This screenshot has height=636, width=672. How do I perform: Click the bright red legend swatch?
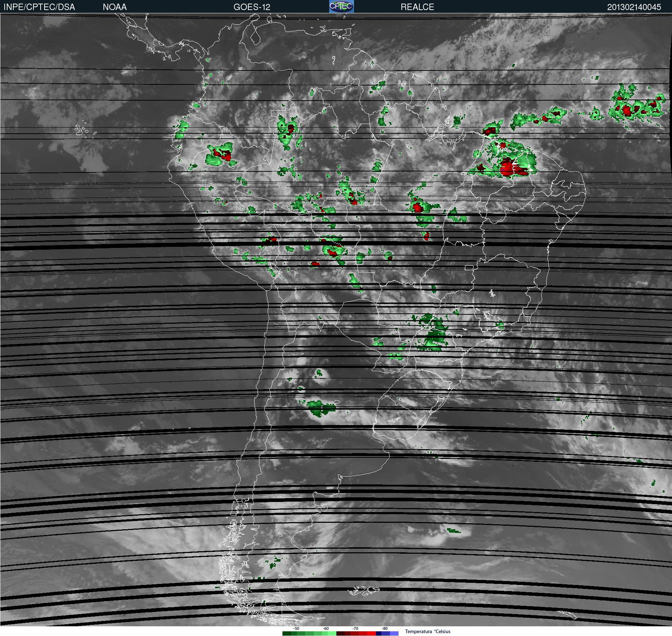372,633
